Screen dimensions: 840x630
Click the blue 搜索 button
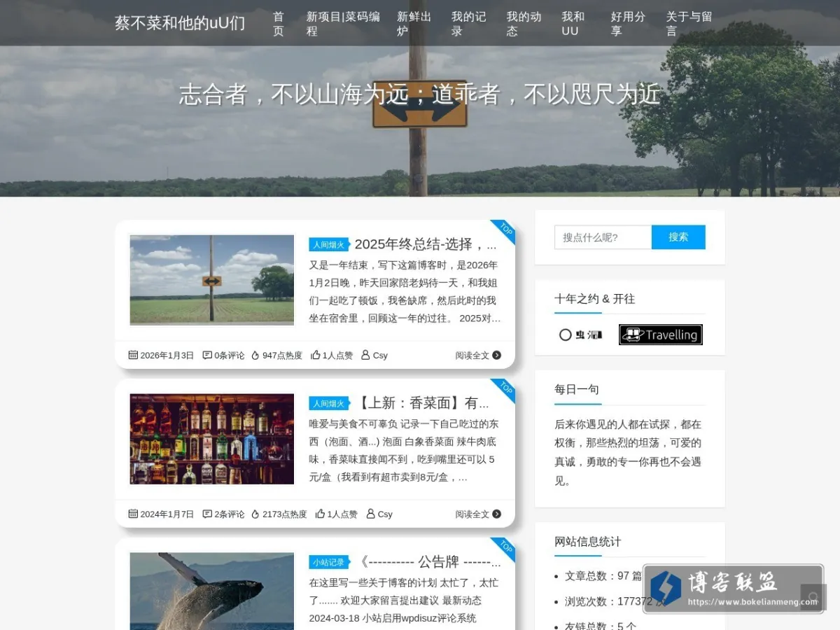coord(678,237)
